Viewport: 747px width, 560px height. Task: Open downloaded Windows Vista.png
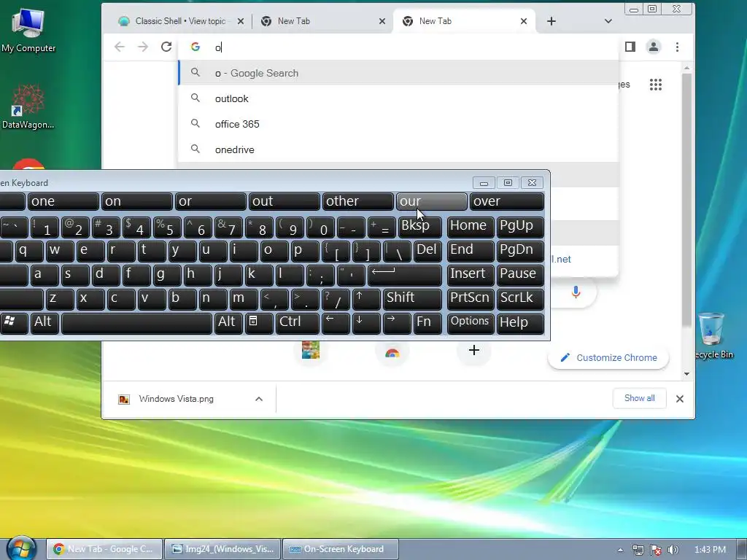point(176,399)
